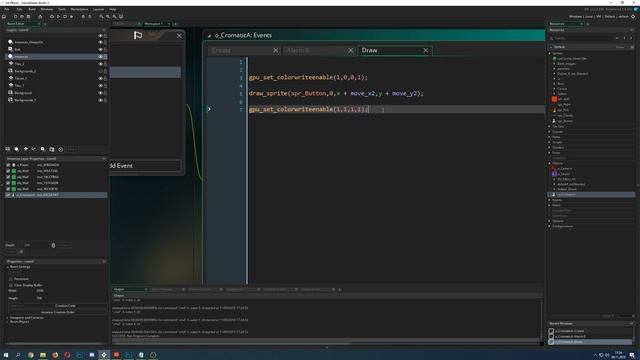Expand the Rooms resource folder
Image resolution: width=640 pixels, height=360 pixels.
pos(550,200)
